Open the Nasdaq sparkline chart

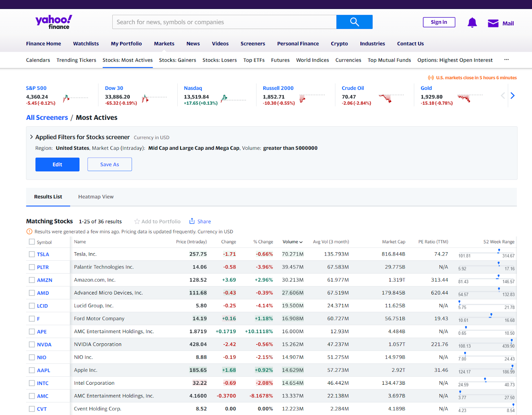tap(233, 98)
